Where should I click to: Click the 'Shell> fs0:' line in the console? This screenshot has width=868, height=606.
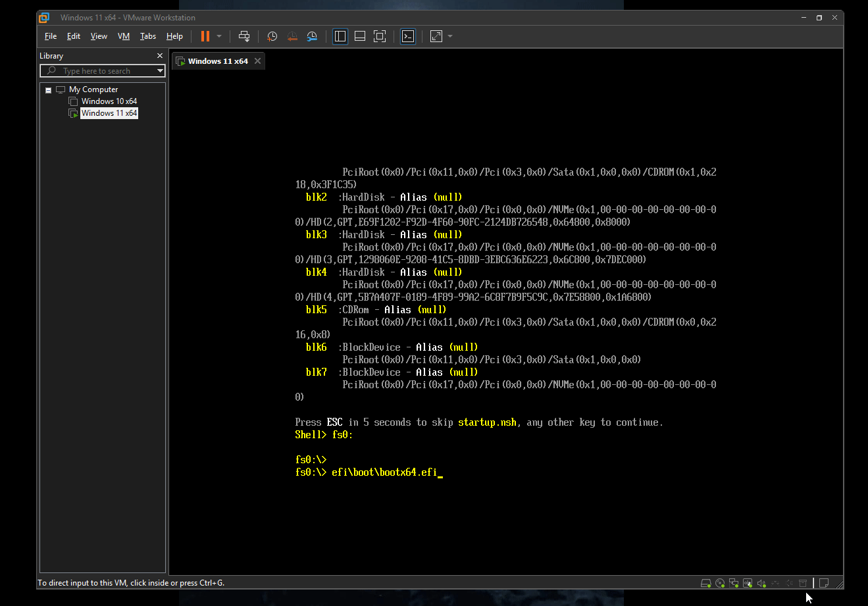(324, 435)
